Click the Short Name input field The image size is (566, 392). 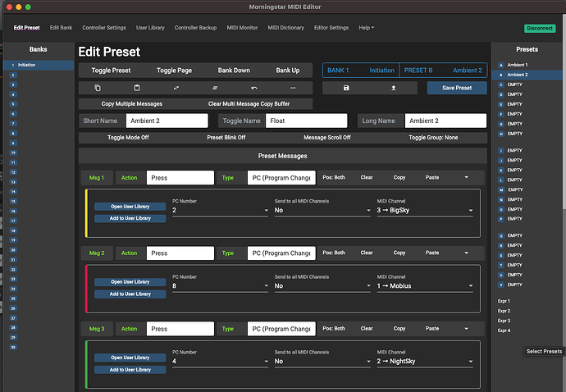click(167, 121)
